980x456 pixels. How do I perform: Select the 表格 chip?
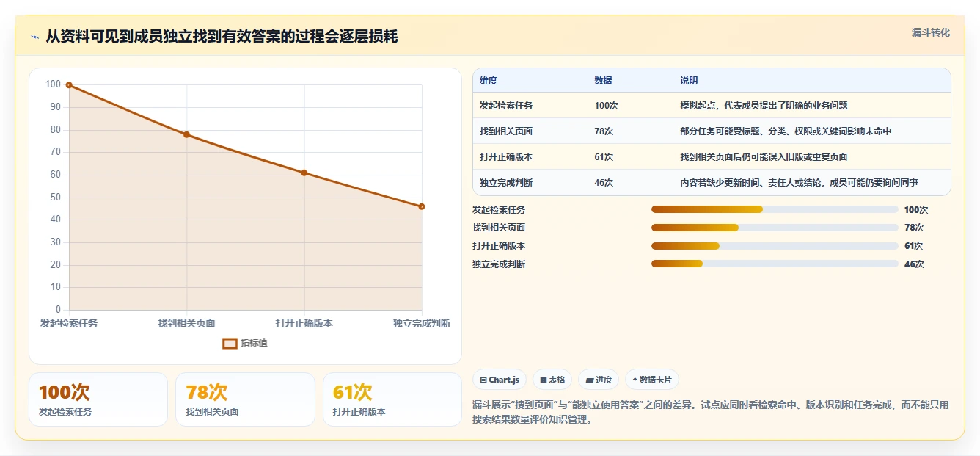[552, 380]
